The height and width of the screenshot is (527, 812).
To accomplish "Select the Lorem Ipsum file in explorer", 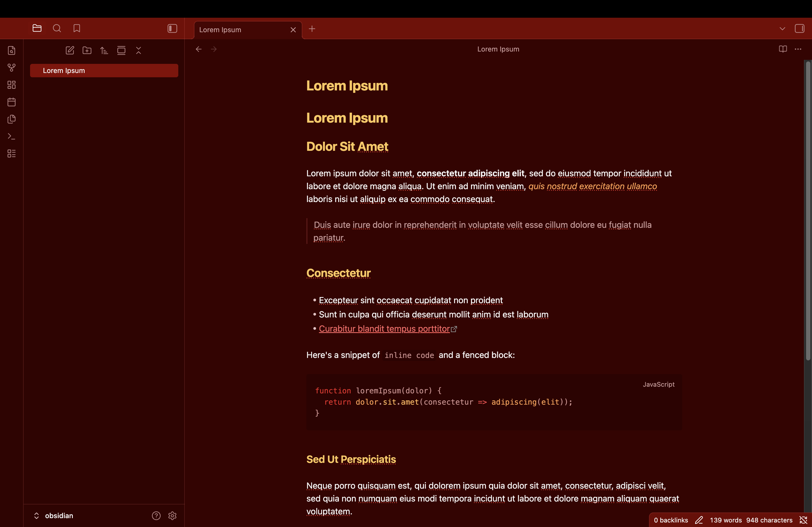I will [x=104, y=71].
